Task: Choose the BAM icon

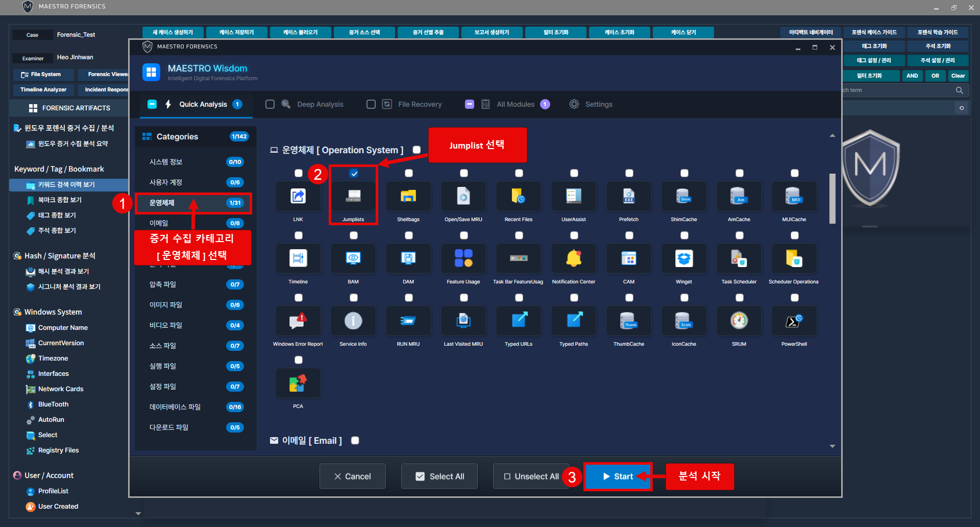Action: tap(353, 258)
